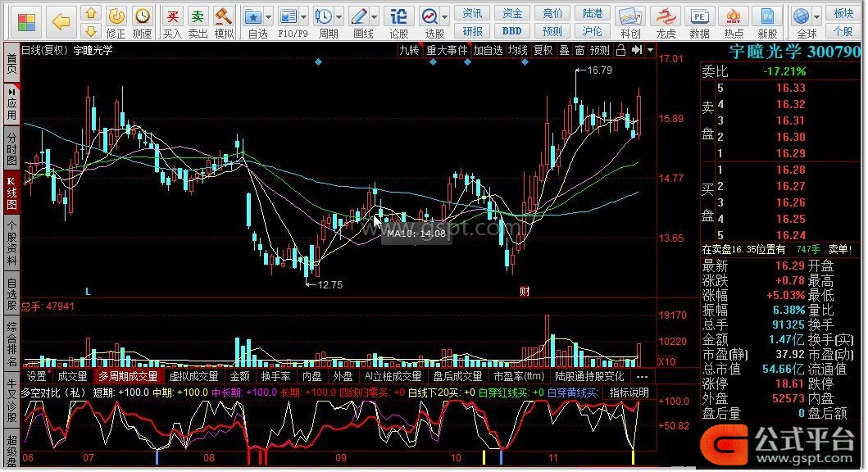Select the 画线 pencil drawing tool
This screenshot has height=472, width=868.
point(359,16)
